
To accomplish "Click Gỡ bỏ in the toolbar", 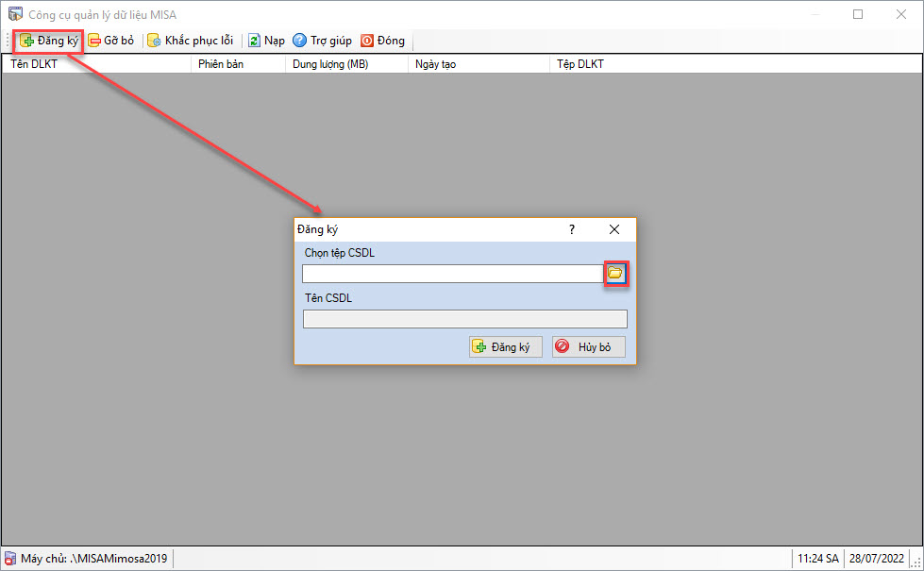I will (x=110, y=41).
